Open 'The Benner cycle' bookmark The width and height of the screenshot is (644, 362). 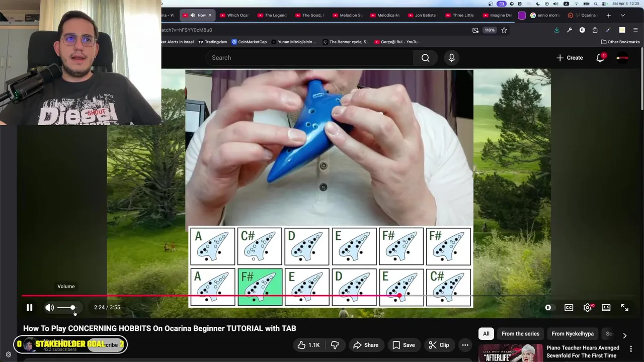346,42
